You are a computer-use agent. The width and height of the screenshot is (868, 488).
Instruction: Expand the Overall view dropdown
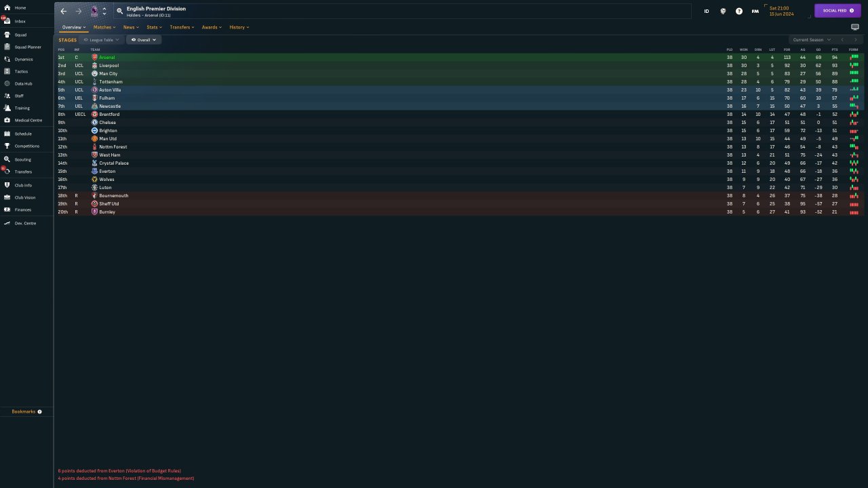click(x=143, y=40)
